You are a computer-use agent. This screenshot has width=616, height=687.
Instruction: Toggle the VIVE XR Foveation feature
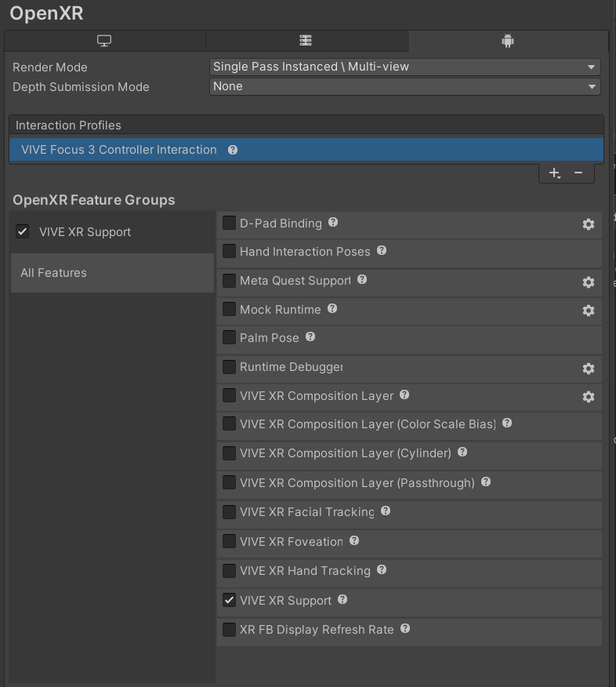tap(229, 541)
